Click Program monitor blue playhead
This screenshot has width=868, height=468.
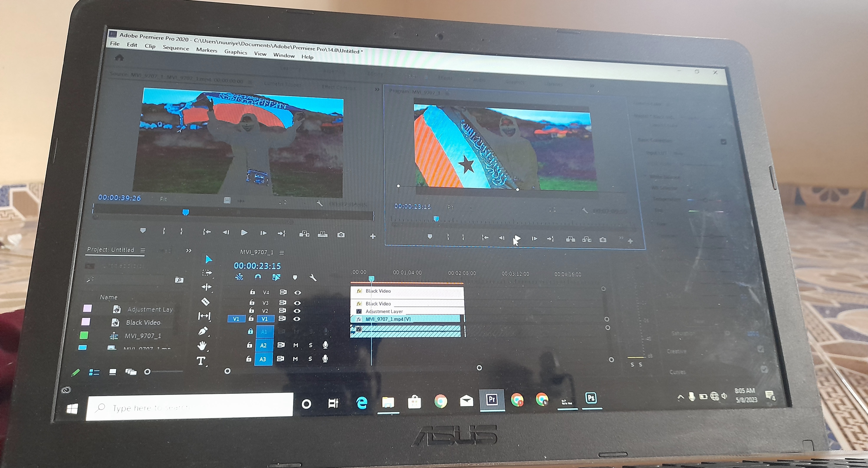coord(436,219)
